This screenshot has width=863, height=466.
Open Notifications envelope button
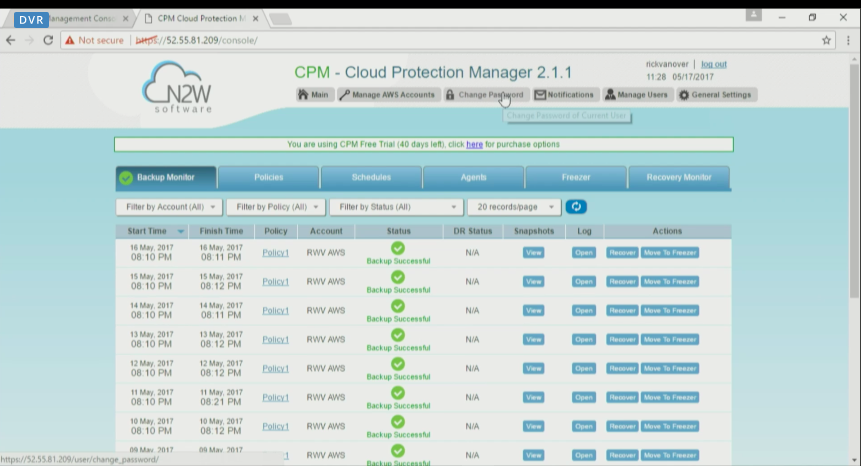[x=564, y=95]
